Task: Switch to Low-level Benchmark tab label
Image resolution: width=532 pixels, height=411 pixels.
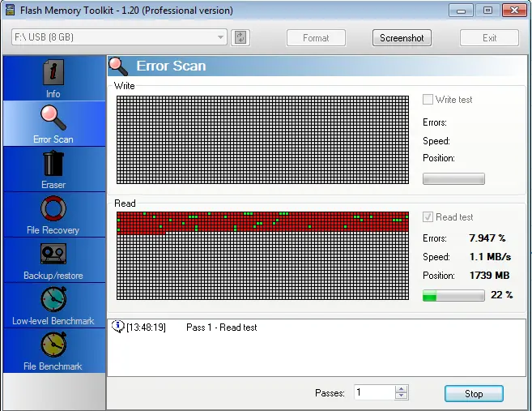Action: 53,321
